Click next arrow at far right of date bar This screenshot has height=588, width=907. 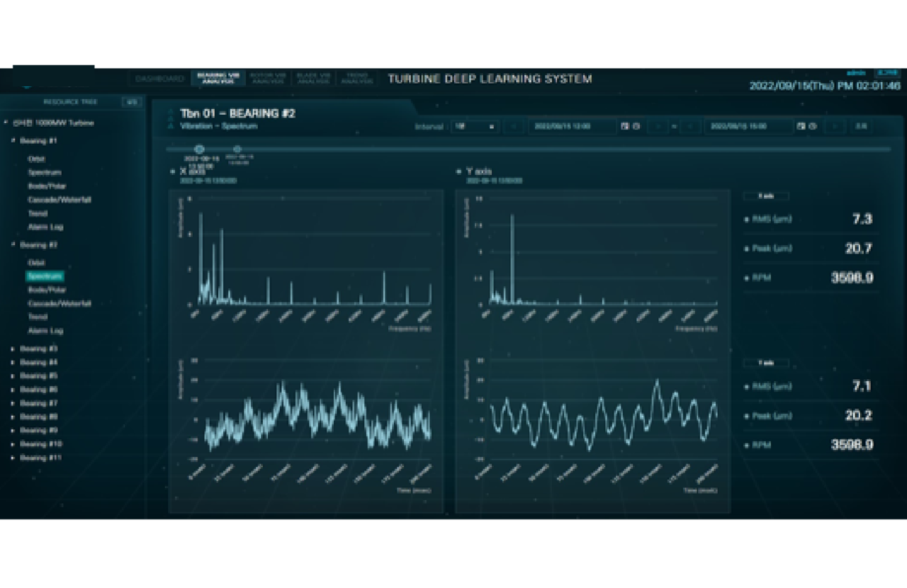(x=835, y=126)
